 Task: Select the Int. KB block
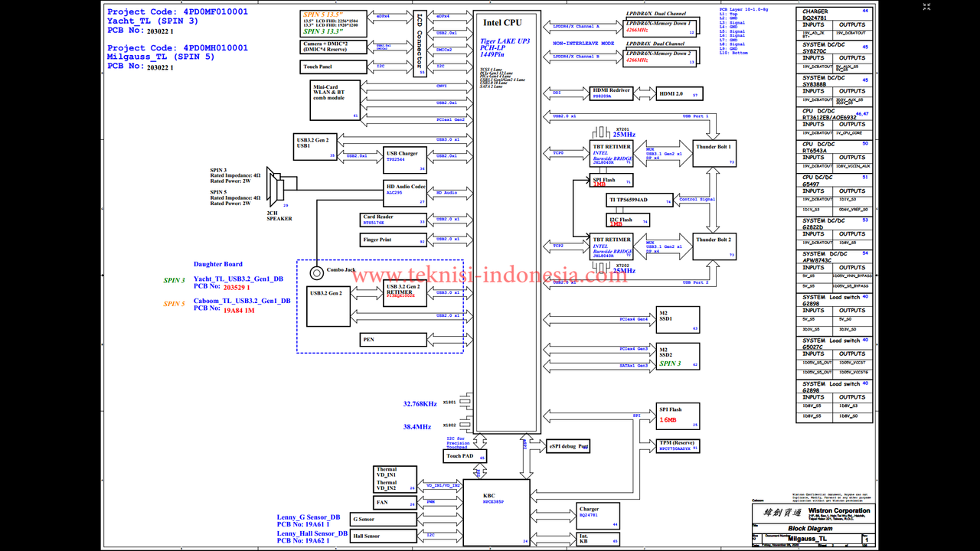pyautogui.click(x=598, y=538)
